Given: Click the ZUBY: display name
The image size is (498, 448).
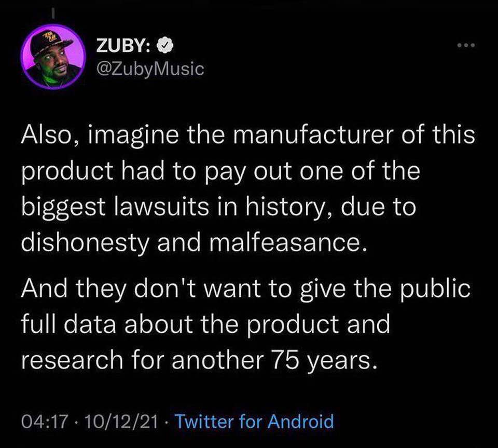Looking at the screenshot, I should click(123, 47).
